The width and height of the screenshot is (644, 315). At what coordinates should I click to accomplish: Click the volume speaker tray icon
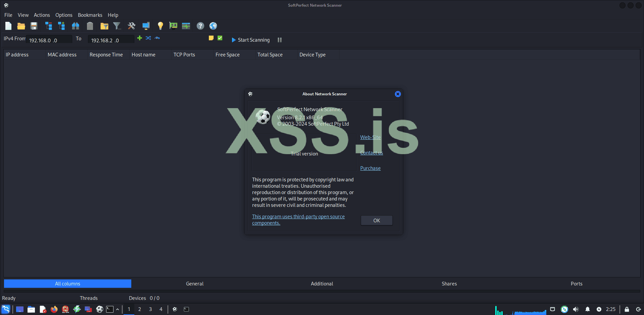576,309
